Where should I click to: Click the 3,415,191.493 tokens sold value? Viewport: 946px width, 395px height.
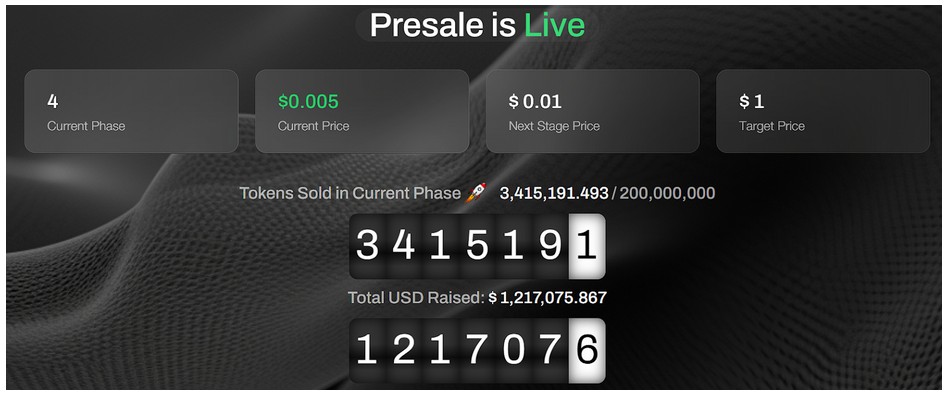coord(554,194)
